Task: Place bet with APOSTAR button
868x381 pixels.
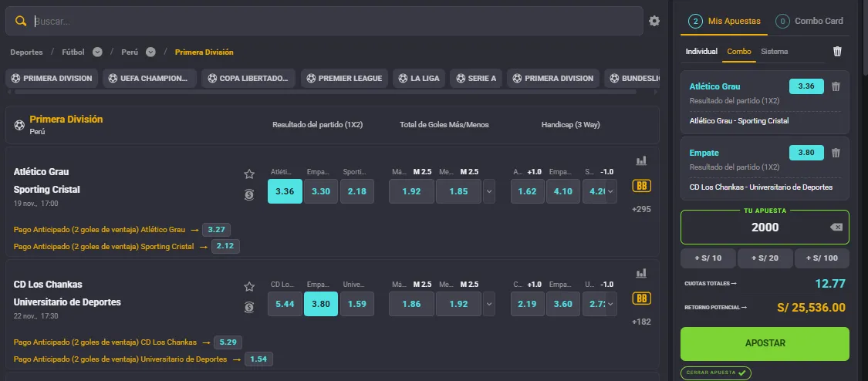Action: pos(765,343)
